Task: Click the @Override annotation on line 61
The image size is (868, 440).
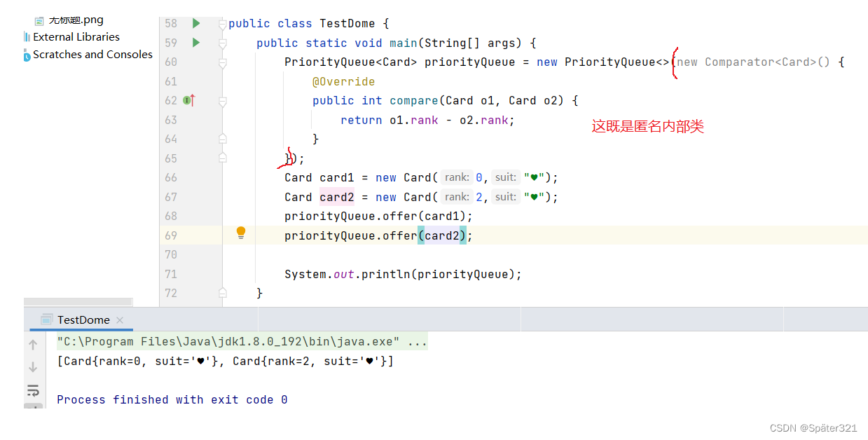Action: click(x=344, y=82)
